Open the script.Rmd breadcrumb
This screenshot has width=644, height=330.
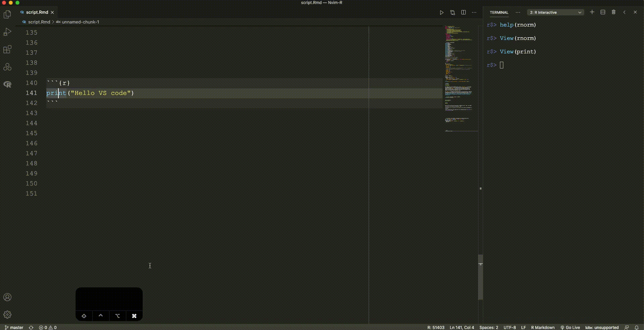pos(36,22)
